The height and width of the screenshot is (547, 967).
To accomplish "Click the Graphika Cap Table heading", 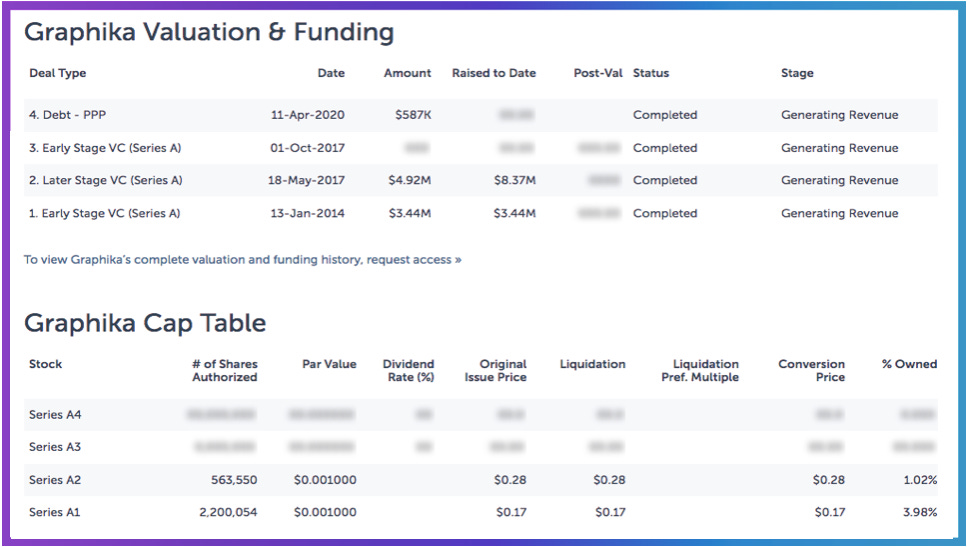I will coord(145,323).
